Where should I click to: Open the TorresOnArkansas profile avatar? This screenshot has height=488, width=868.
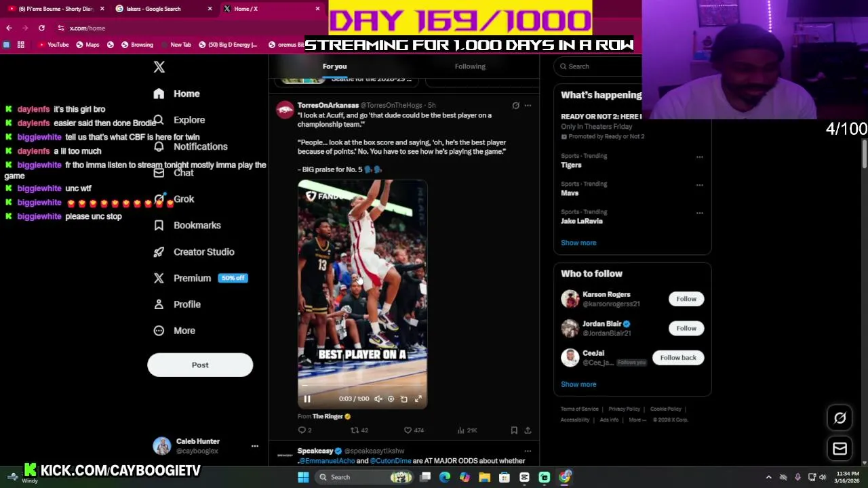pos(285,109)
